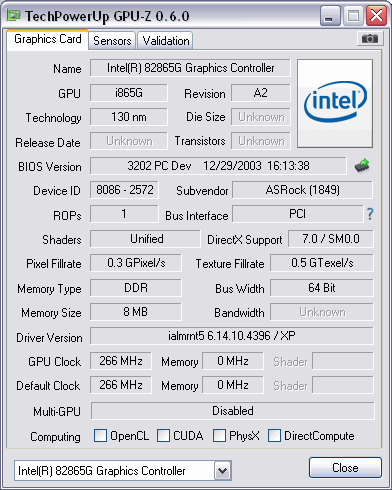392x490 pixels.
Task: Click the "Computing" label
Action: tap(55, 437)
